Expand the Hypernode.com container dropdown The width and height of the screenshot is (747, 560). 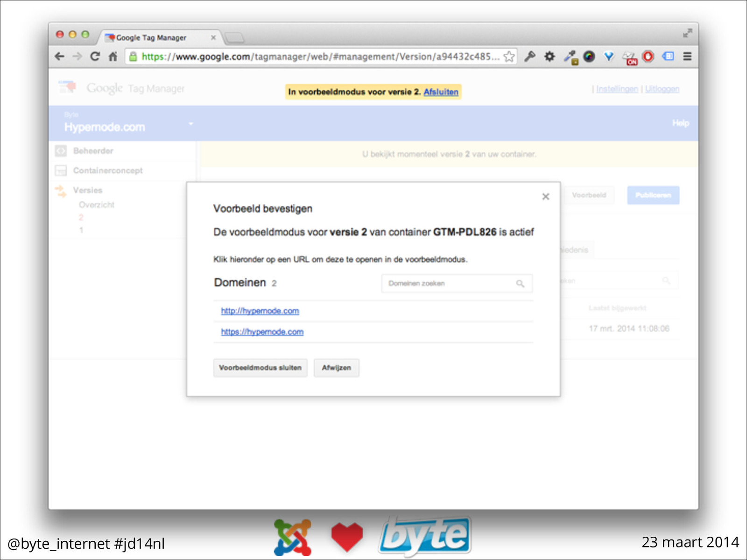coord(190,124)
